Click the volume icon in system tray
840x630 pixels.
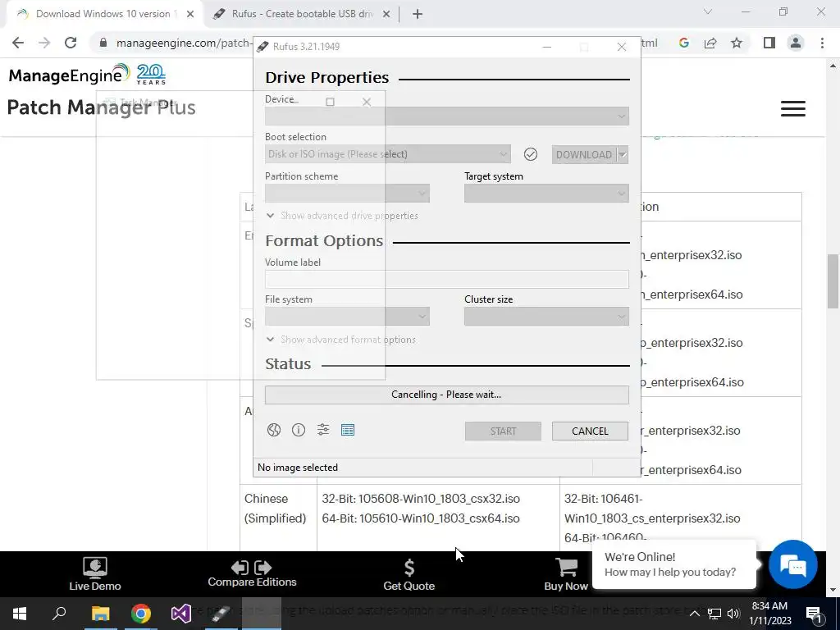point(733,614)
